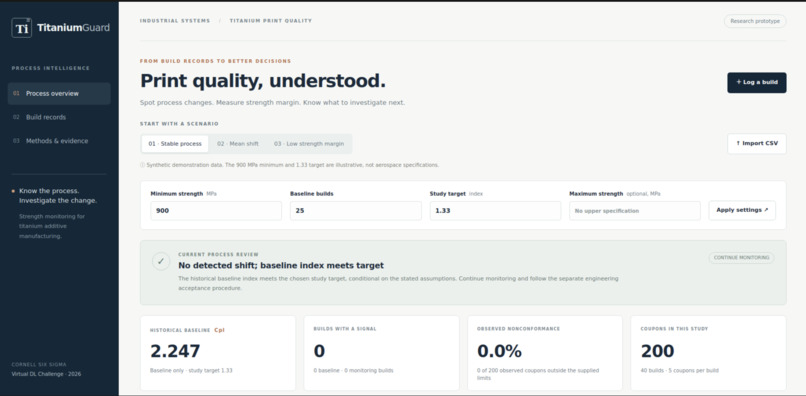
Task: Click the Synthetic demonstration data note
Action: [289, 165]
